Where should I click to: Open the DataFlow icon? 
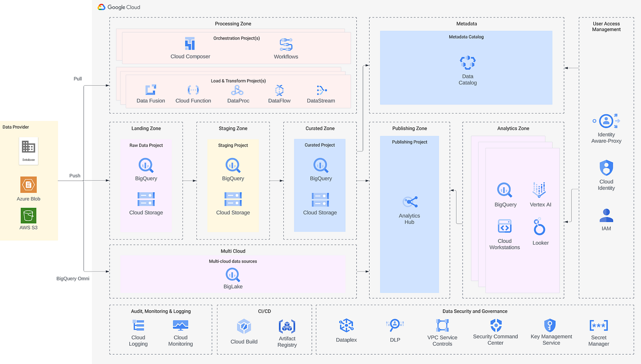[279, 89]
